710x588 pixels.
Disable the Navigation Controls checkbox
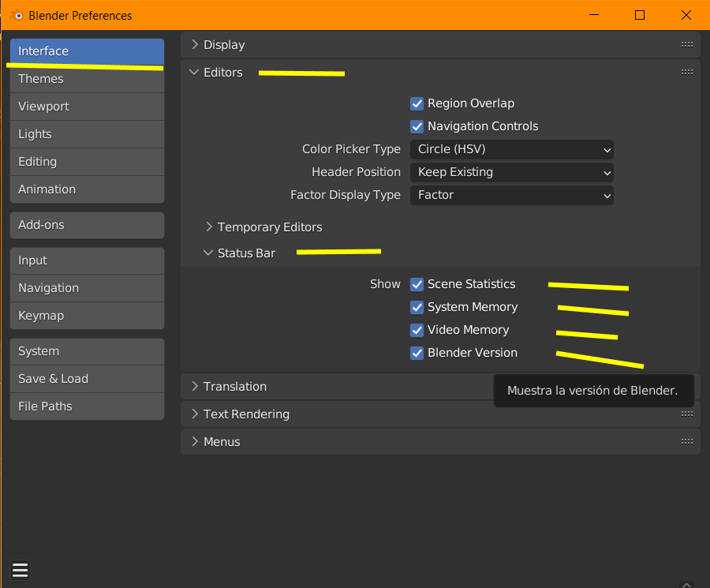(x=417, y=126)
